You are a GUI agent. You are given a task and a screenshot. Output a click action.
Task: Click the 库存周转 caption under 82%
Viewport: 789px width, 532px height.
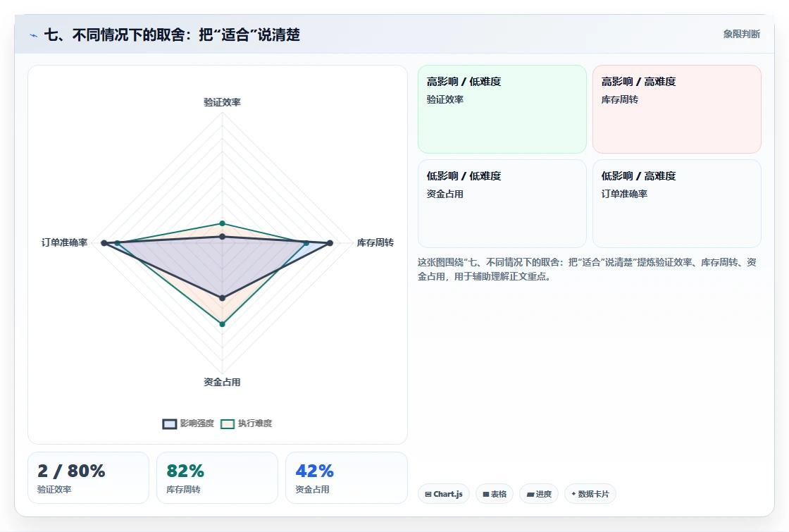tap(183, 489)
